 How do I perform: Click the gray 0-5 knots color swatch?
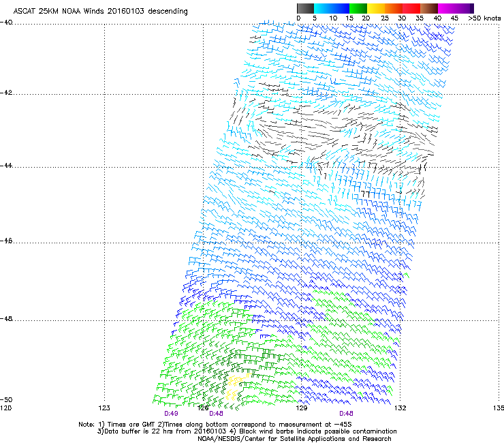click(305, 8)
